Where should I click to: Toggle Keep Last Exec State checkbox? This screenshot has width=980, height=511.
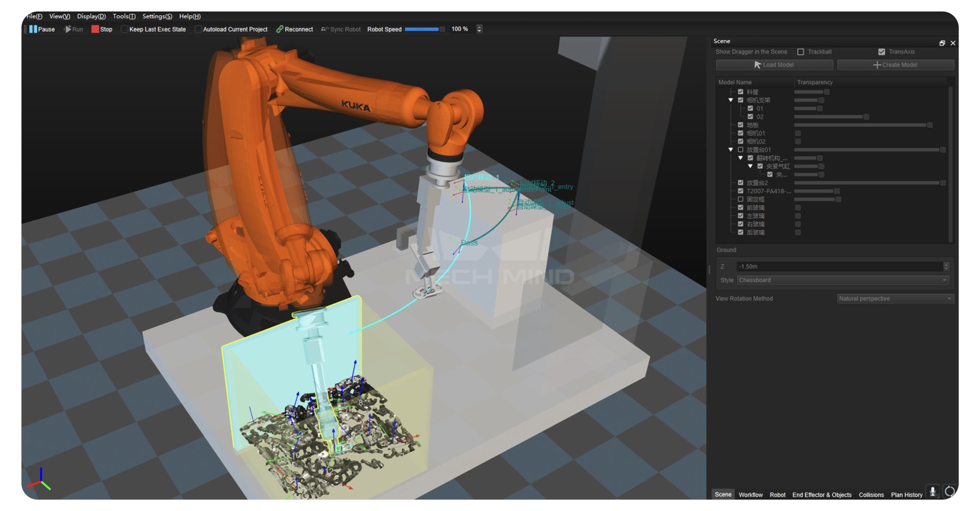124,29
